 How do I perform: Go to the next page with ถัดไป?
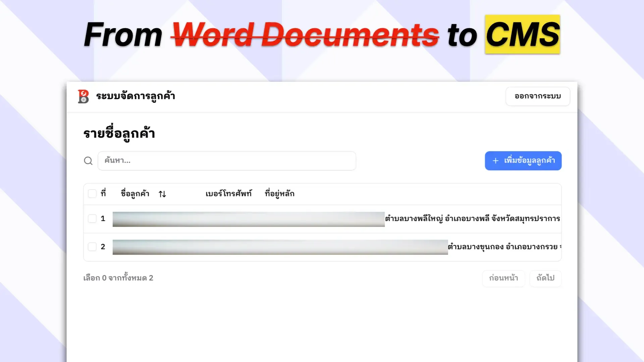pyautogui.click(x=545, y=278)
